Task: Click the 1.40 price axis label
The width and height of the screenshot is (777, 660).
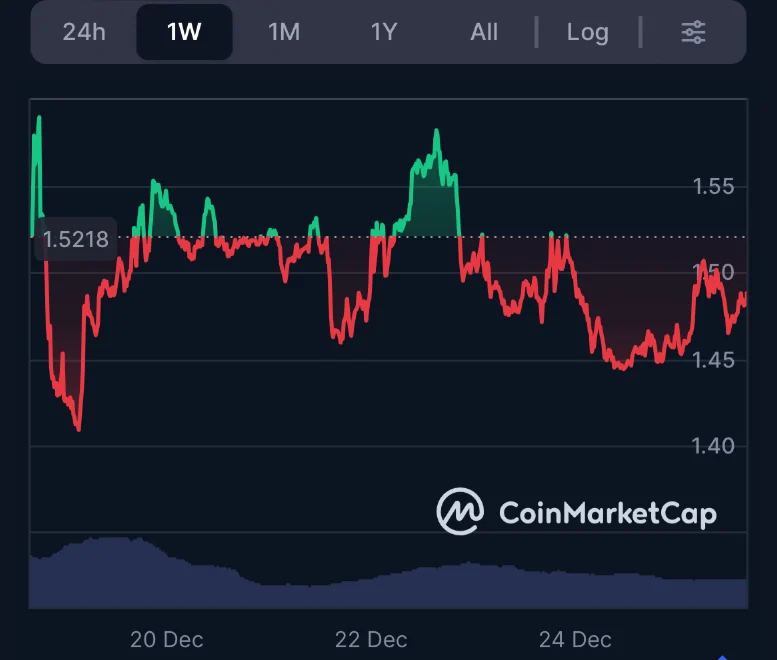Action: tap(713, 446)
